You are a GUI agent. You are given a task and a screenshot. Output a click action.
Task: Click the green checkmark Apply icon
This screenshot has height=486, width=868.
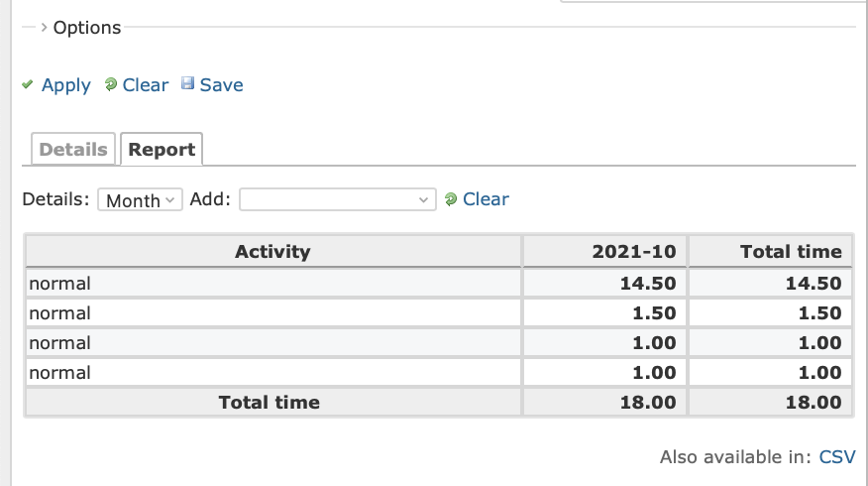[x=28, y=84]
